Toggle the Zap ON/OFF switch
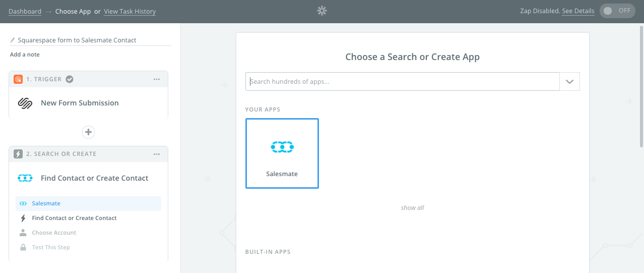The image size is (644, 273). click(x=617, y=11)
